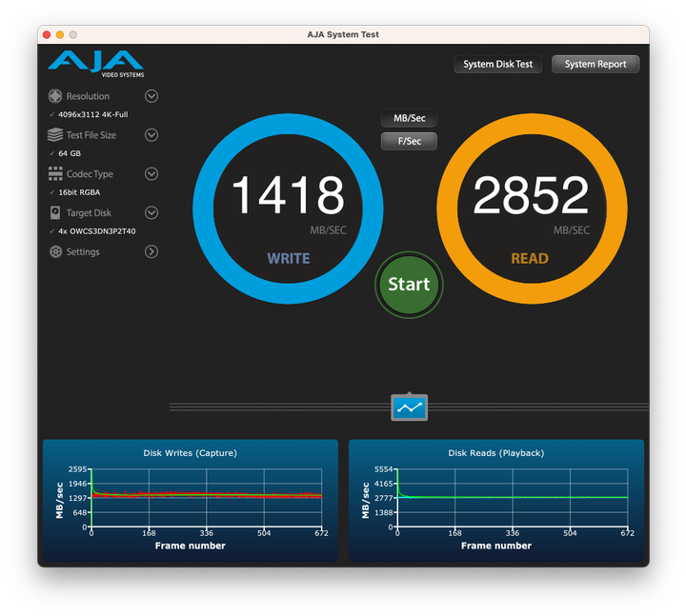Viewport: 686px width, 616px height.
Task: Click the AJA Video Systems logo
Action: (x=95, y=64)
